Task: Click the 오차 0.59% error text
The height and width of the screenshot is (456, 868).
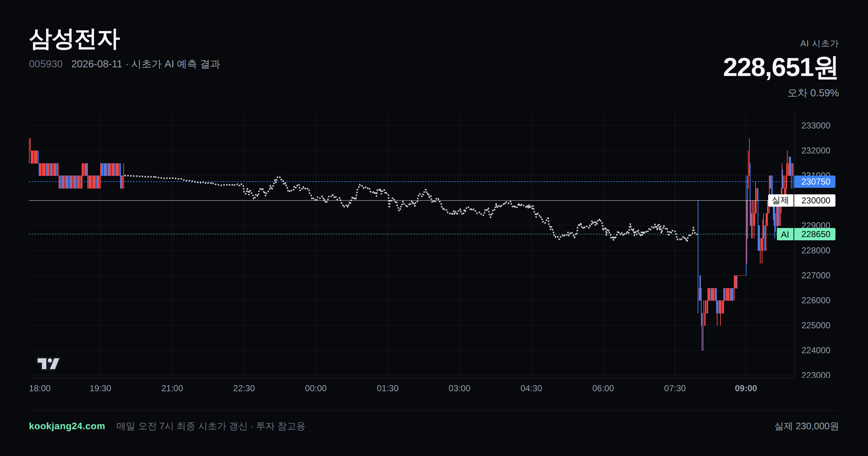Action: click(x=813, y=93)
